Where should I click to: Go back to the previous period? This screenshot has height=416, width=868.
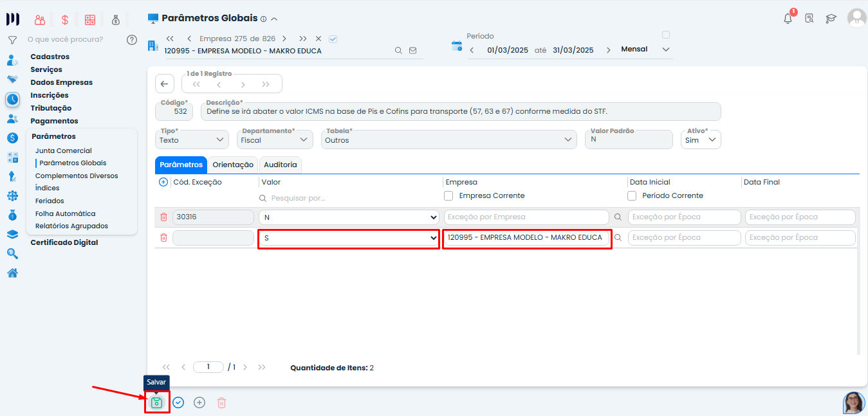click(x=472, y=50)
